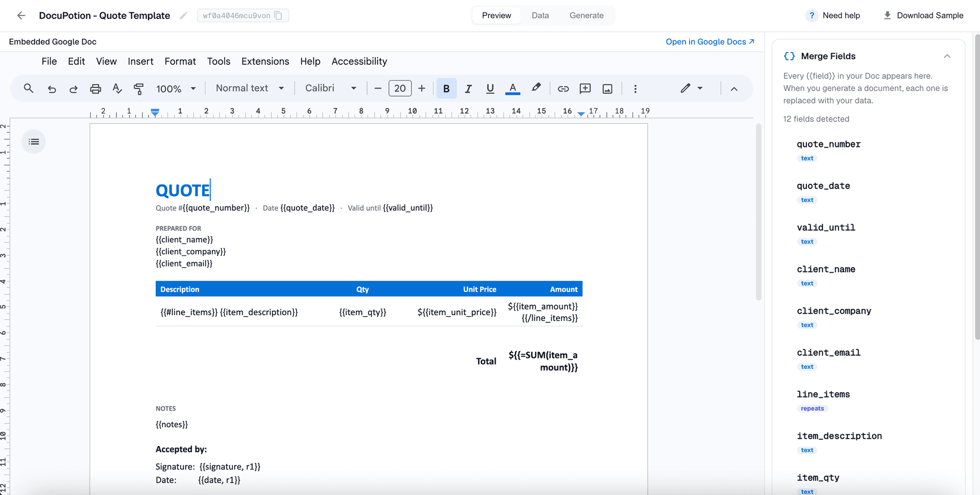Copy the template ID wf0a4046mcu9von
Screen dimensions: 980x495
coord(278,15)
